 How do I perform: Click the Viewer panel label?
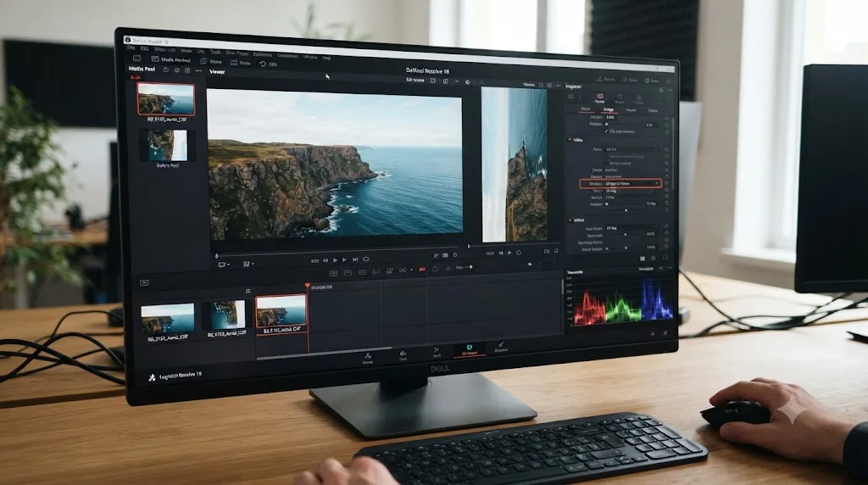pyautogui.click(x=217, y=71)
